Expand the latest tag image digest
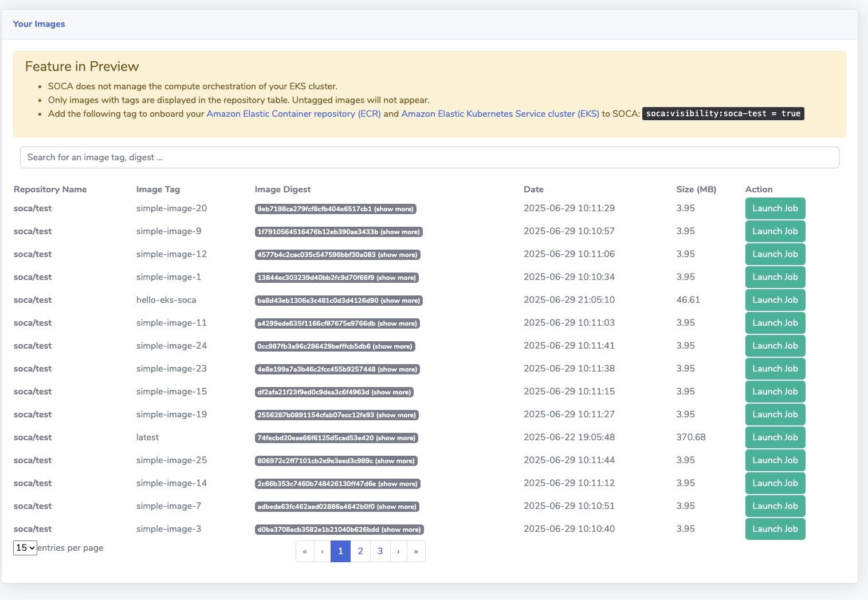The image size is (868, 600). [395, 438]
